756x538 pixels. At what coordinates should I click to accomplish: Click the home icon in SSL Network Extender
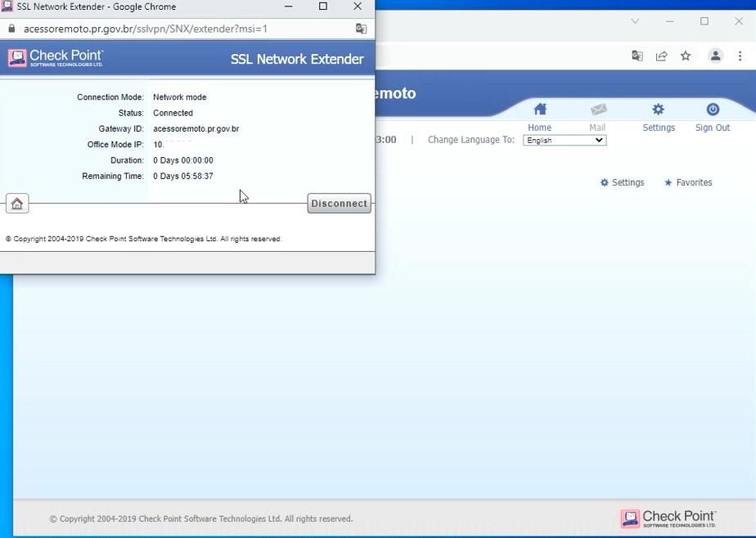17,204
